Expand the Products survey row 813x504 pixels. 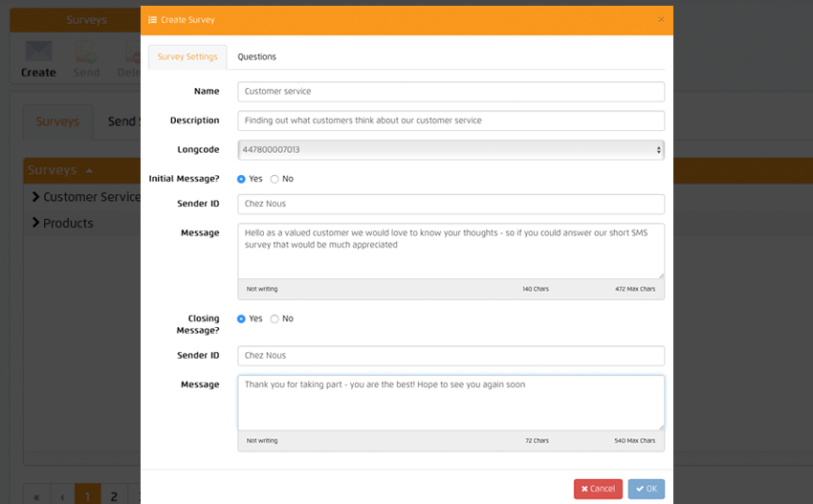[35, 223]
